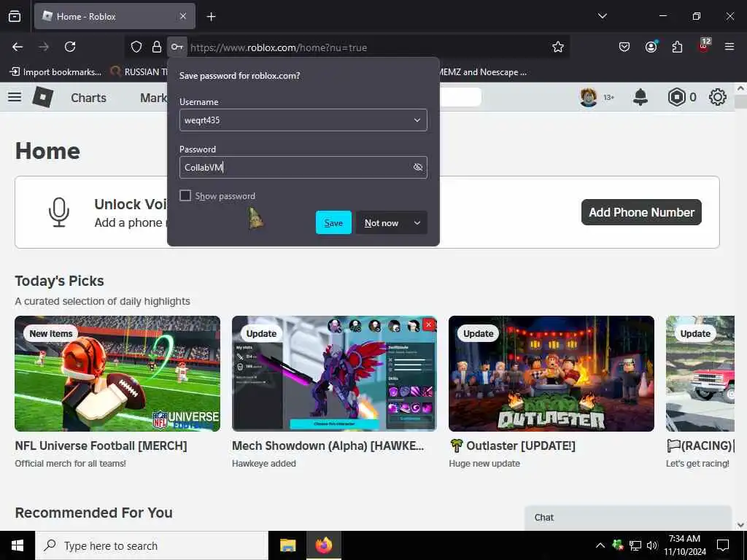Click page scrollbar up arrow
Image resolution: width=747 pixels, height=560 pixels.
[x=740, y=88]
